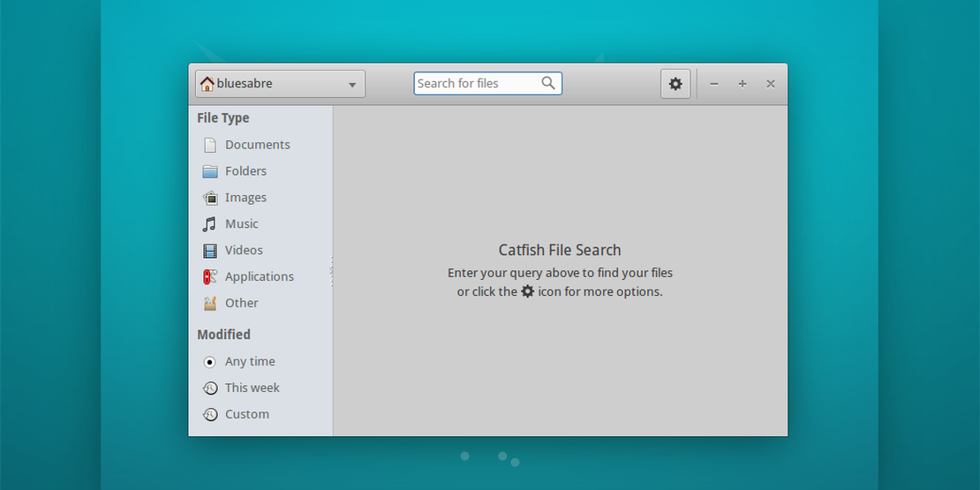Click the Catfish File Search heading
The width and height of the screenshot is (980, 490).
(560, 250)
